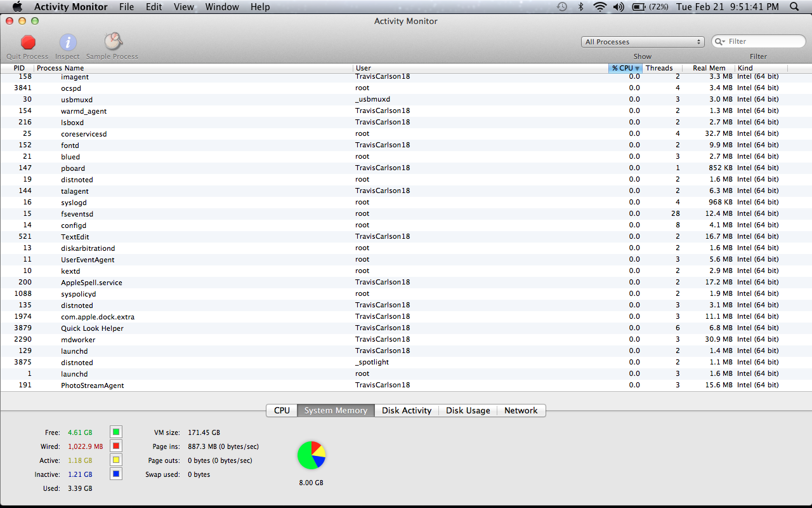Screen dimensions: 812x508
Task: Sort by the PID column header
Action: (x=17, y=68)
